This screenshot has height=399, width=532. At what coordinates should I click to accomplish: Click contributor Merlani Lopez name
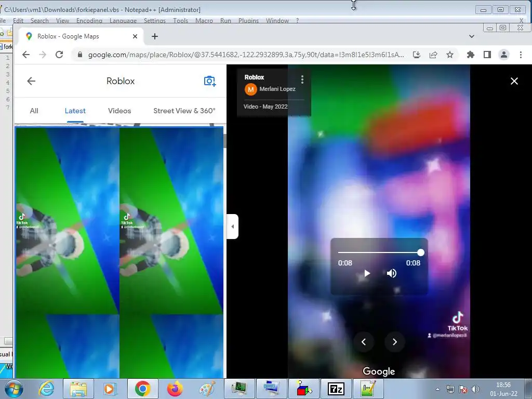click(x=277, y=89)
